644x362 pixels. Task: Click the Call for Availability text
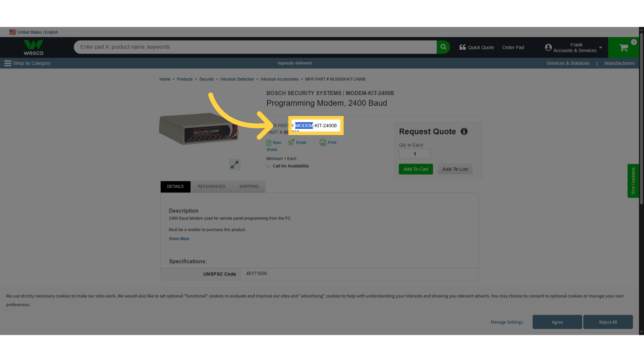pyautogui.click(x=290, y=166)
